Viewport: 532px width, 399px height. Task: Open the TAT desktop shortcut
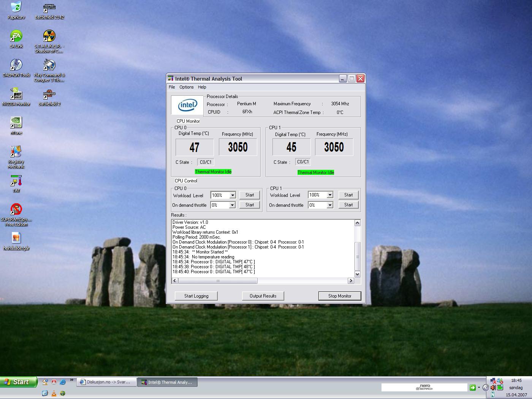pos(16,182)
